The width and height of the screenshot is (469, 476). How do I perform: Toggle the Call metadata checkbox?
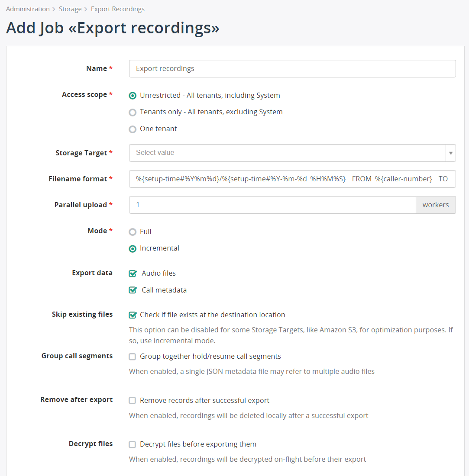click(x=133, y=290)
